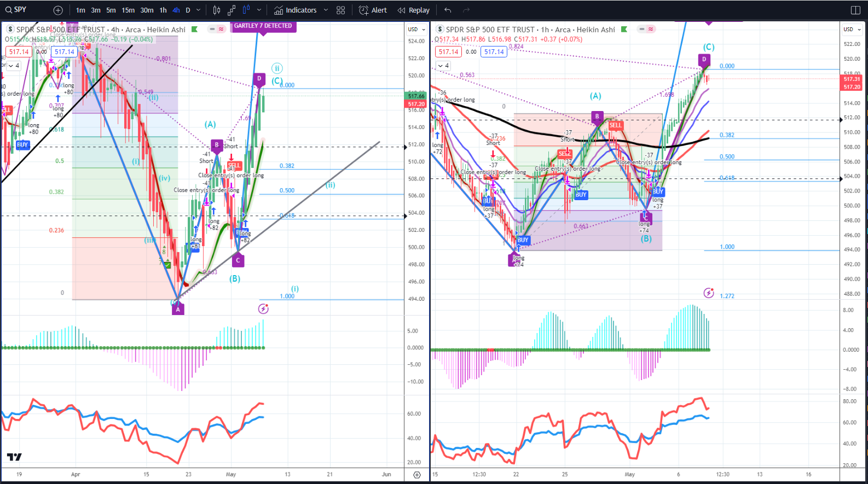Open the SPY symbol search
868x484 pixels.
pos(16,10)
